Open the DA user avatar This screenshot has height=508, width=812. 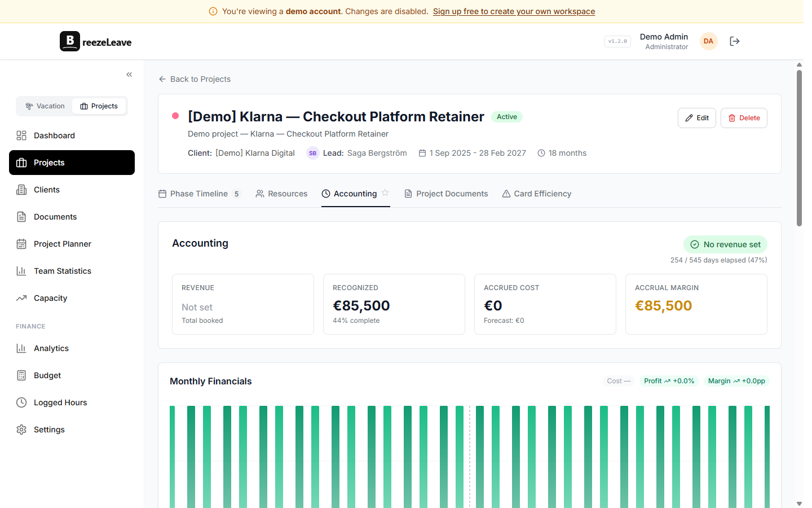pyautogui.click(x=709, y=41)
